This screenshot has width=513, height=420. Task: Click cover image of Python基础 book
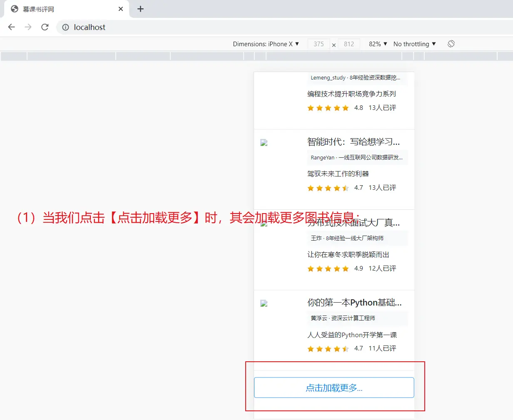264,303
